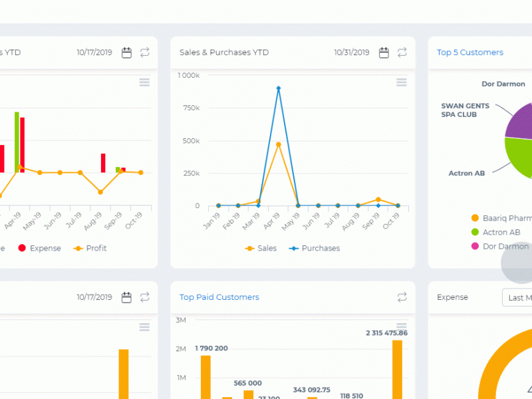Open the Top Paid Customers link
532x399 pixels.
pos(219,297)
